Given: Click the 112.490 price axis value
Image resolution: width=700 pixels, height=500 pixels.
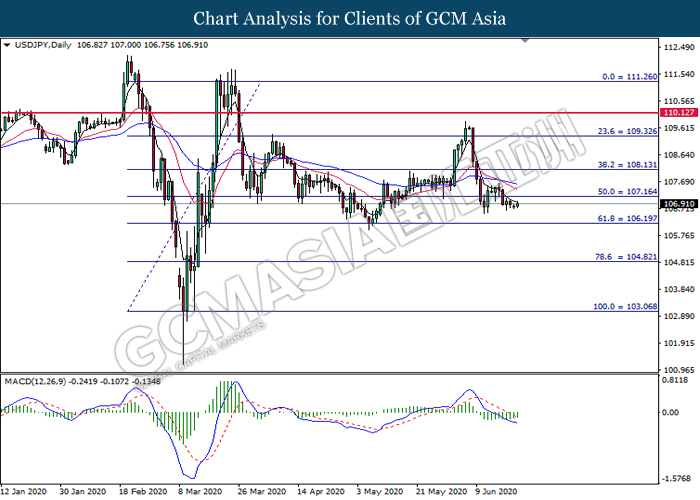Looking at the screenshot, I should pos(679,47).
